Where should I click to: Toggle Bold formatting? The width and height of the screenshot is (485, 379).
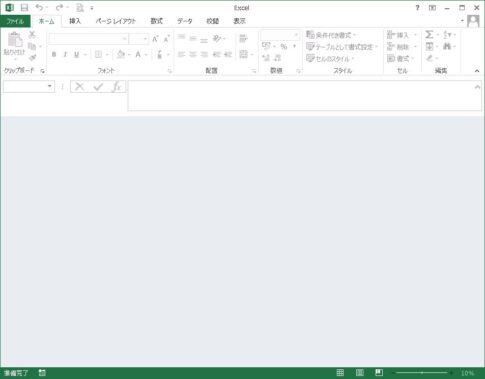coord(54,54)
